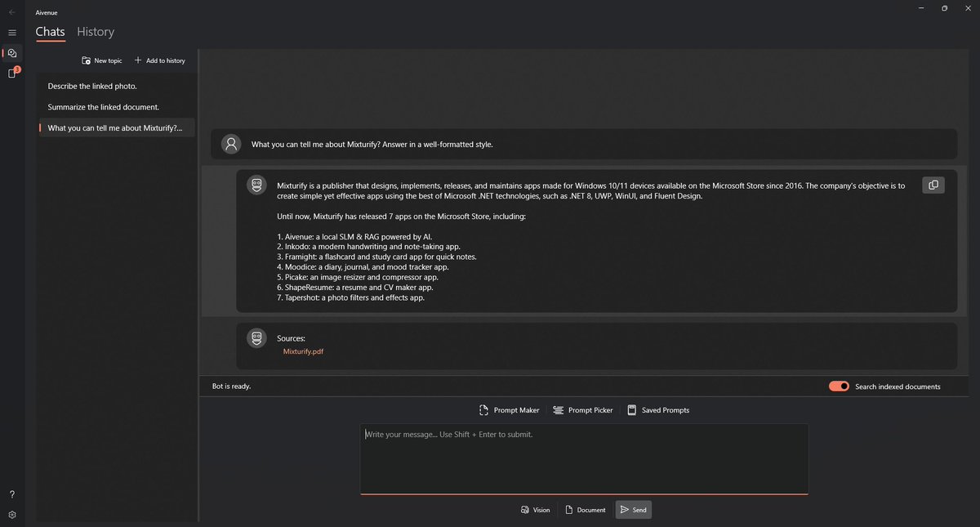Maximize or restore the Aivenue window
Viewport: 980px width, 527px height.
click(944, 8)
